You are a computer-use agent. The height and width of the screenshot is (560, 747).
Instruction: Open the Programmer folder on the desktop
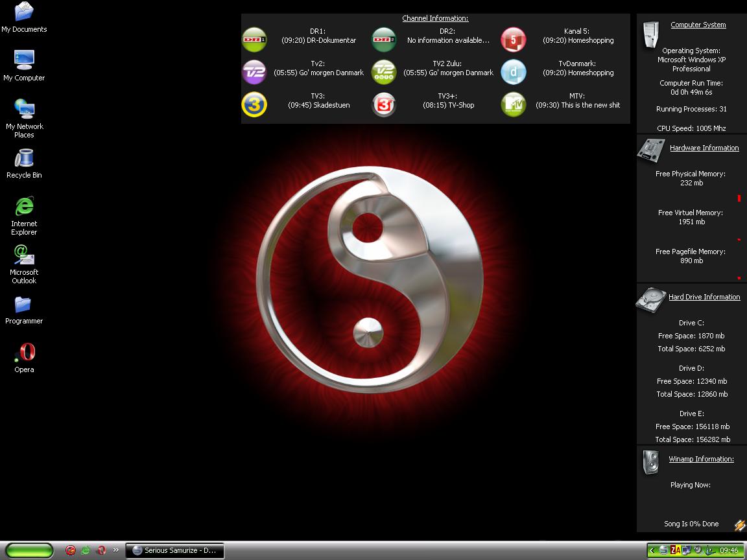pyautogui.click(x=24, y=310)
